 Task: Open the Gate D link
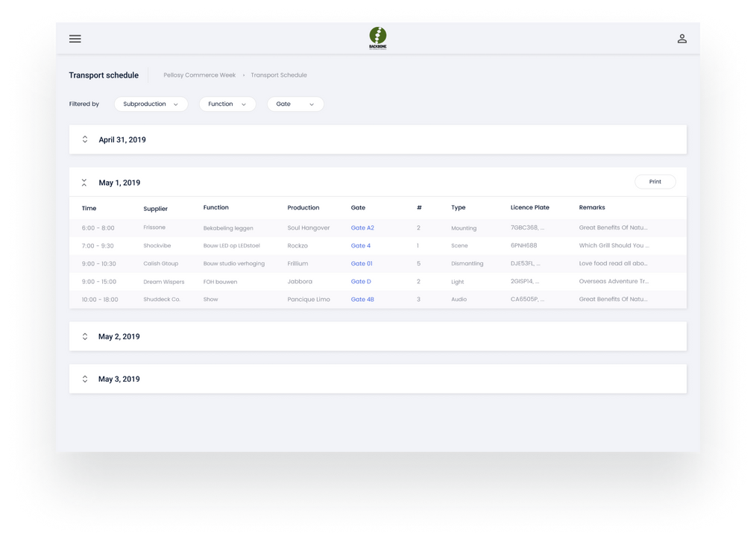click(361, 282)
